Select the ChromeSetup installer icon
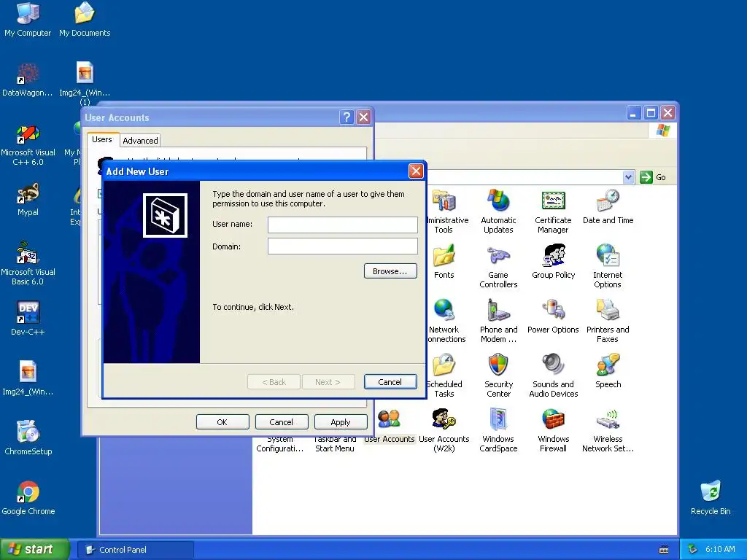This screenshot has height=560, width=747. pyautogui.click(x=28, y=437)
